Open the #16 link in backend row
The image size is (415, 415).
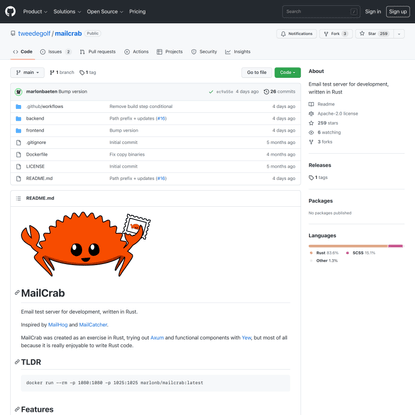pos(161,118)
